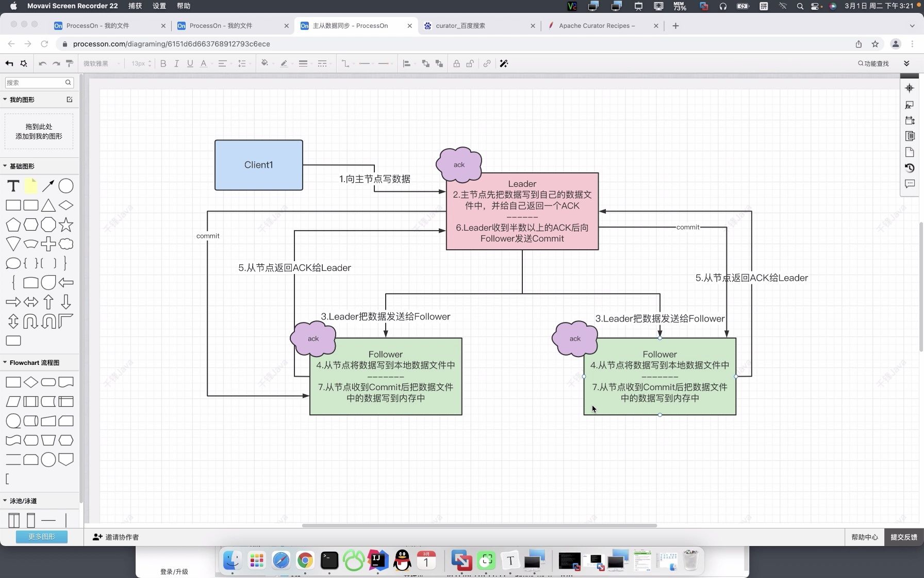This screenshot has width=924, height=578.
Task: Select the star shape
Action: click(x=66, y=224)
